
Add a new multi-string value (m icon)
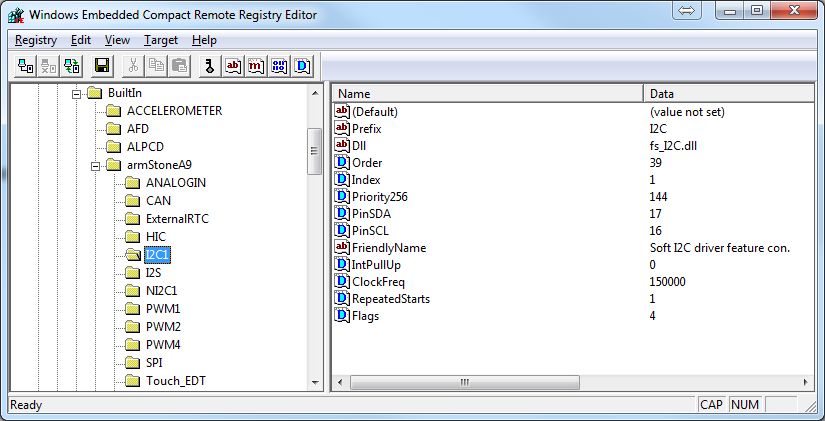pos(256,66)
